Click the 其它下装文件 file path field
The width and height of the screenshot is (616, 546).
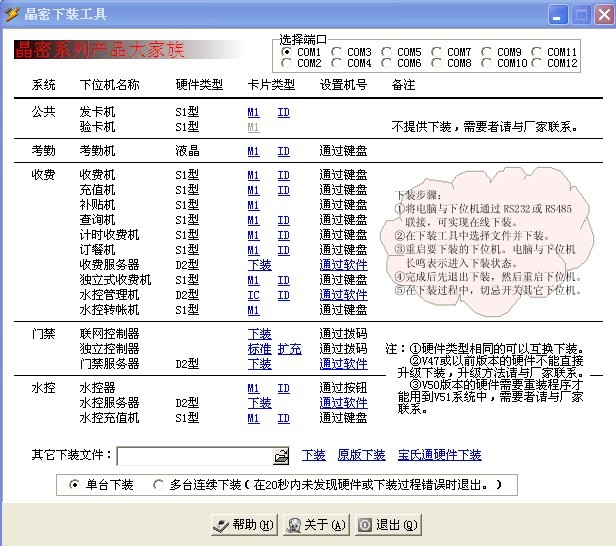click(195, 456)
